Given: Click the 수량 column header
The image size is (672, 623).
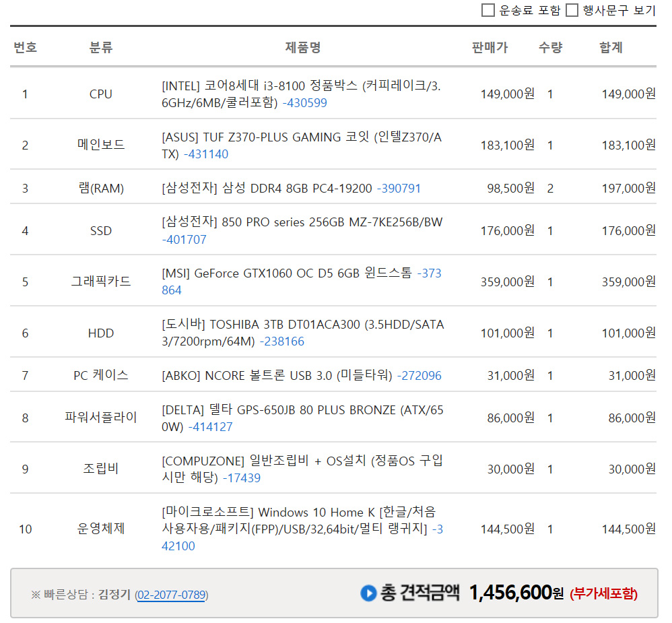Looking at the screenshot, I should (550, 47).
